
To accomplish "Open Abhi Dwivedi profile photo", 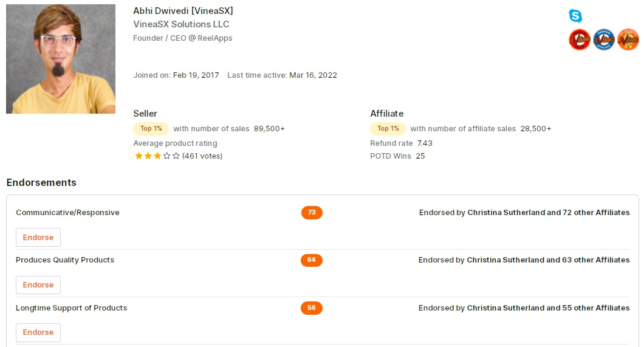I will point(61,59).
